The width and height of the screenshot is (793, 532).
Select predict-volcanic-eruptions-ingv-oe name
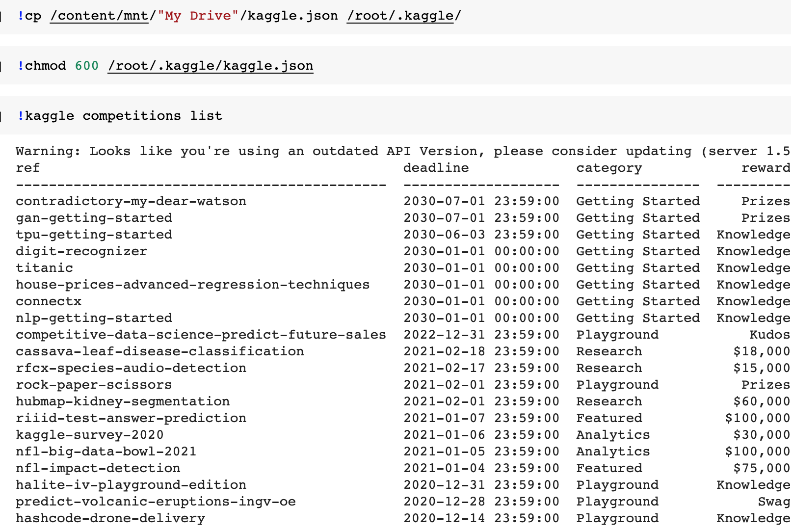click(x=156, y=502)
